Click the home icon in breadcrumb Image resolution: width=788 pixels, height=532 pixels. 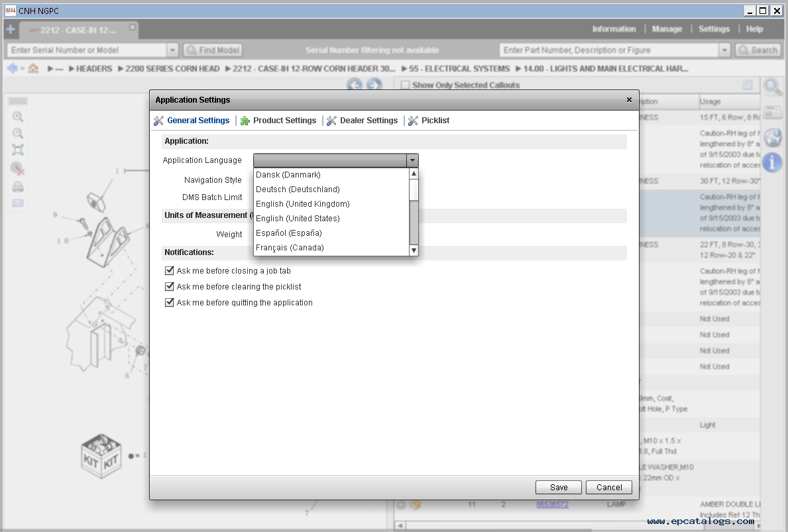coord(33,68)
